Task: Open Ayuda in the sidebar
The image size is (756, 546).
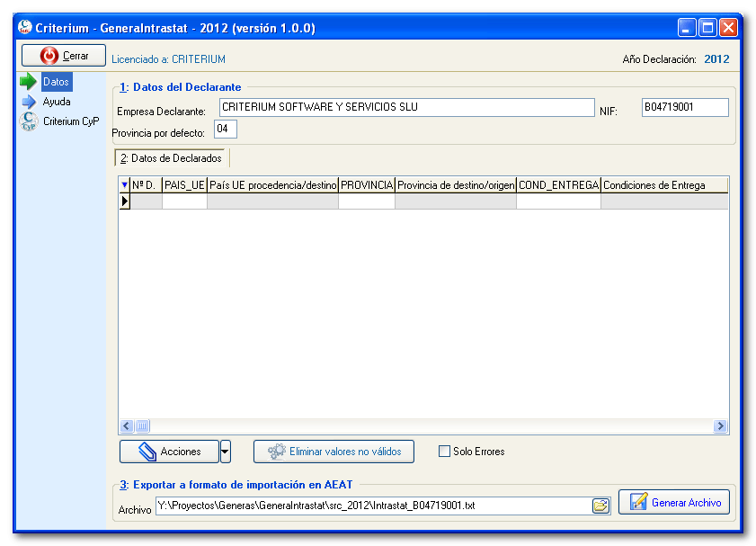Action: click(x=57, y=102)
